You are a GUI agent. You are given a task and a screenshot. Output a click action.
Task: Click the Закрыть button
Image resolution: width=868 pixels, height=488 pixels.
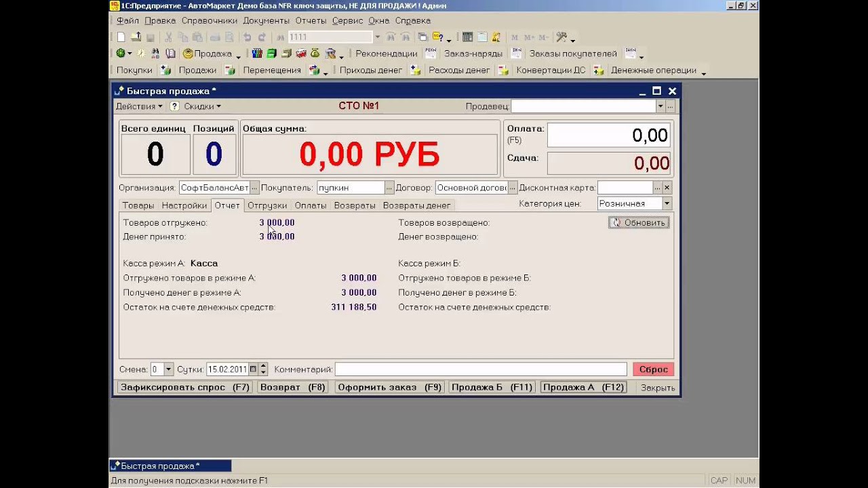point(658,388)
